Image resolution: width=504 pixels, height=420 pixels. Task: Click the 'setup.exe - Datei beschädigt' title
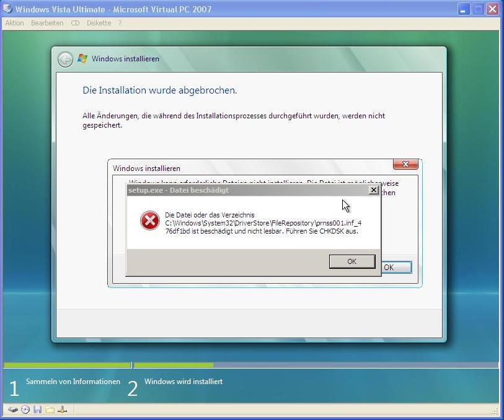coord(179,190)
